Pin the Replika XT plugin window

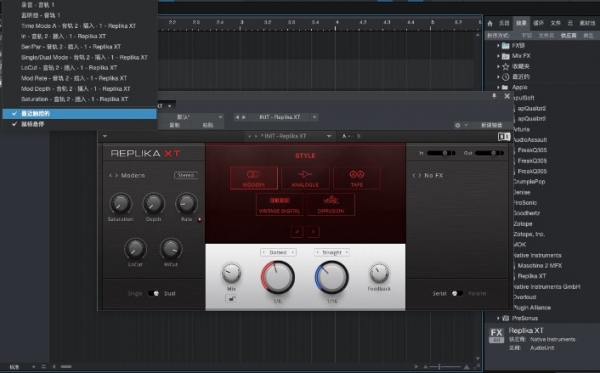pos(494,96)
